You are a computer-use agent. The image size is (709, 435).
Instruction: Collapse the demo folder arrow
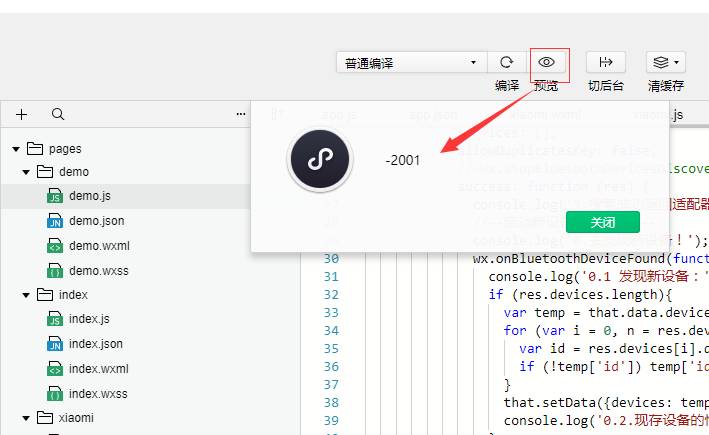click(x=26, y=172)
